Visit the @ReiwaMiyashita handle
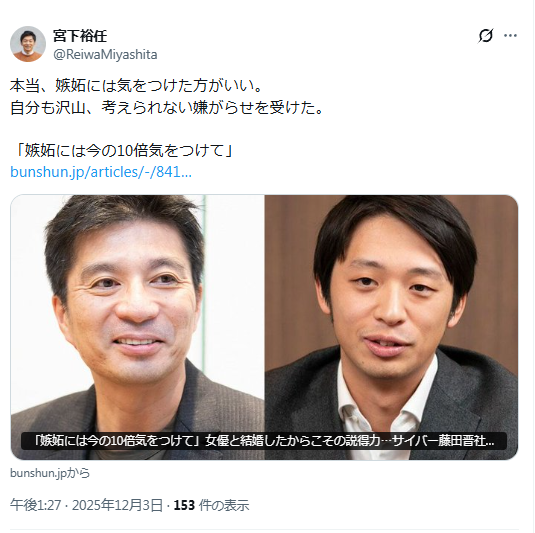The width and height of the screenshot is (535, 533). pyautogui.click(x=105, y=55)
